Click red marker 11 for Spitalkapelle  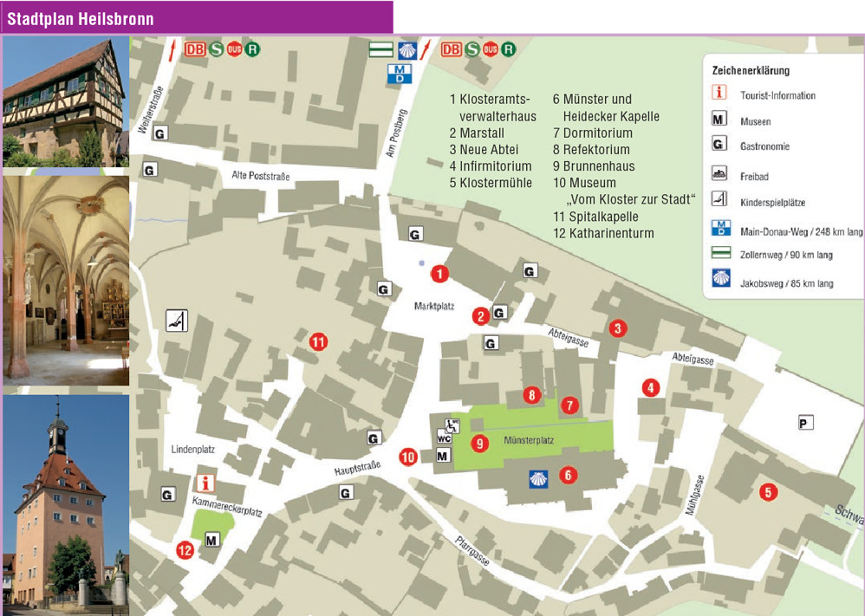[x=318, y=342]
